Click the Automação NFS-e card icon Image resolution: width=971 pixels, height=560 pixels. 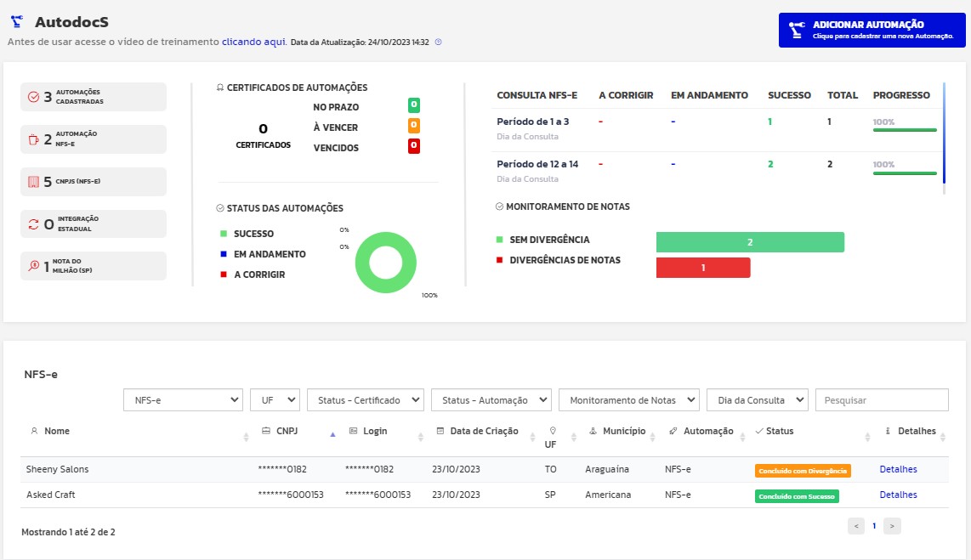pos(33,139)
